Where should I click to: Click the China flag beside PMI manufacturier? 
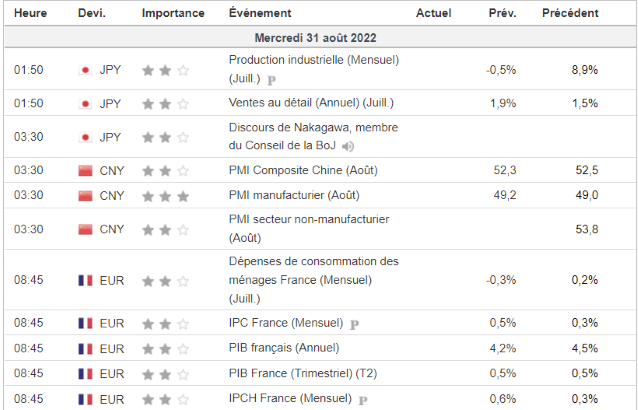point(85,195)
